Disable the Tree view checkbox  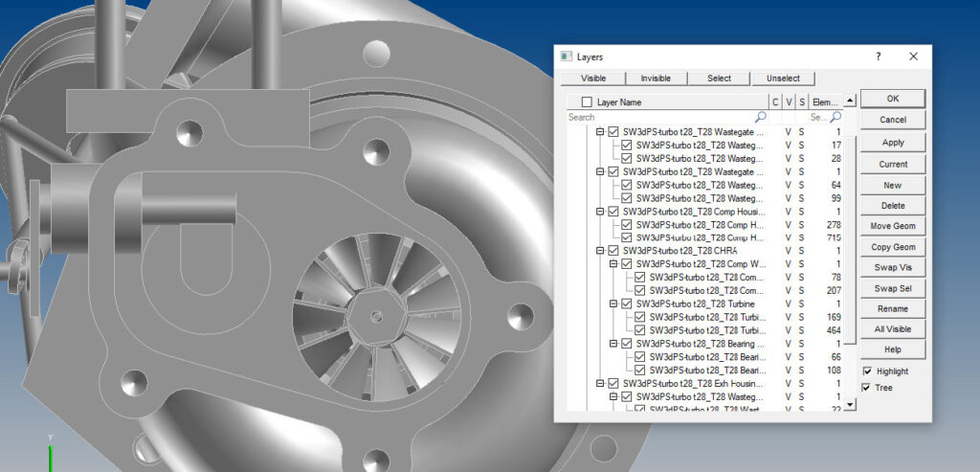[867, 388]
